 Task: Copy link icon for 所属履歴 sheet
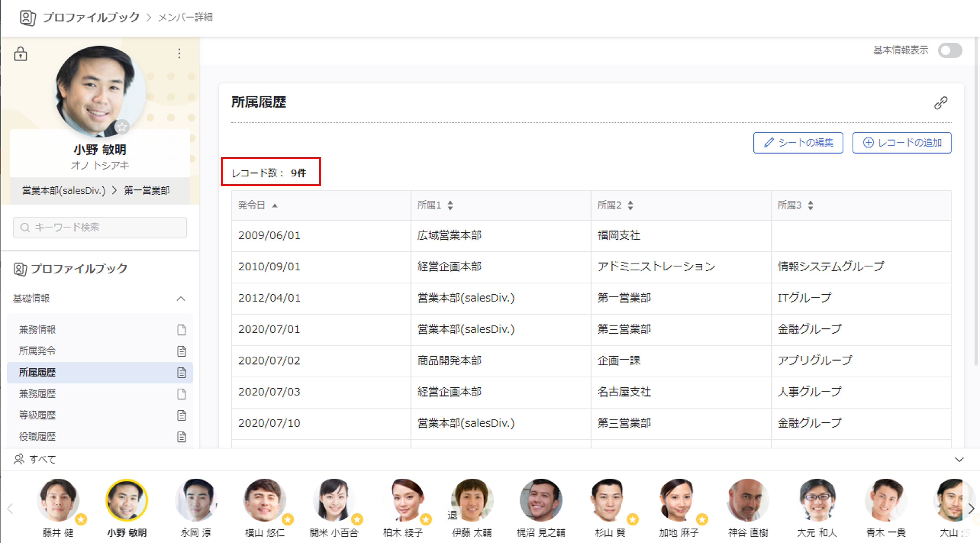coord(940,103)
